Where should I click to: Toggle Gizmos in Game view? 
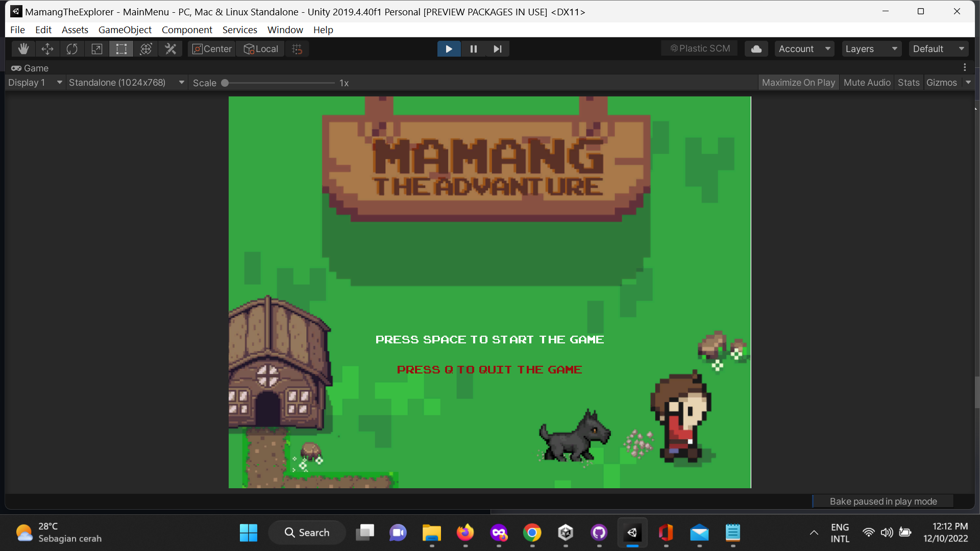point(942,83)
